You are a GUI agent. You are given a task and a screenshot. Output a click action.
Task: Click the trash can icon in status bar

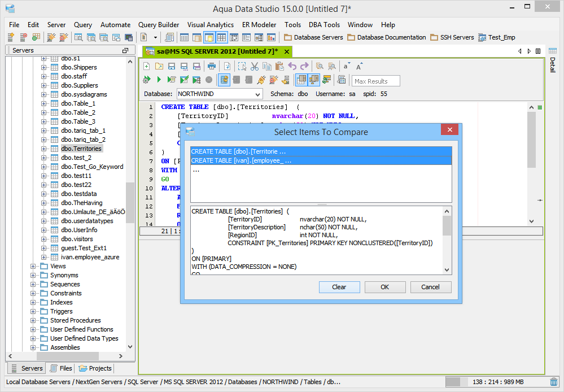tap(554, 382)
